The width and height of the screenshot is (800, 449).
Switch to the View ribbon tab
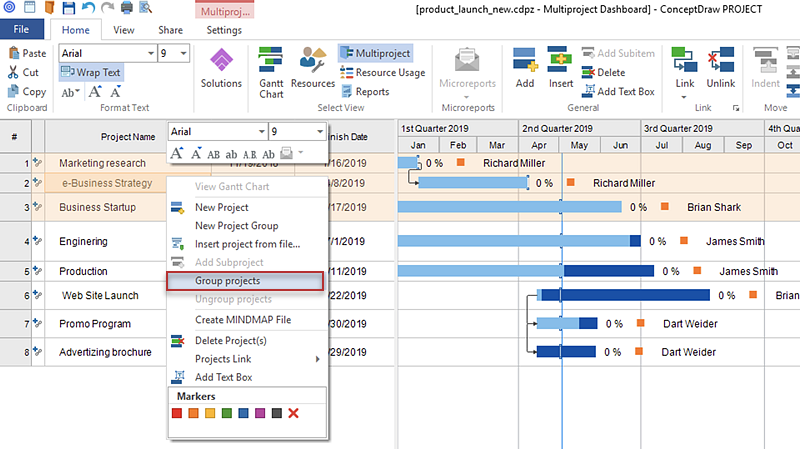124,30
